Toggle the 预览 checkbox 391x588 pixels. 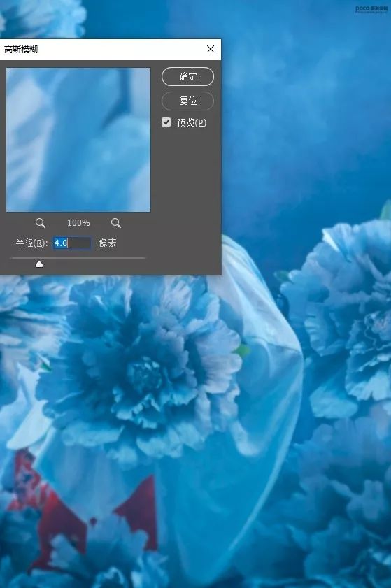(x=166, y=122)
